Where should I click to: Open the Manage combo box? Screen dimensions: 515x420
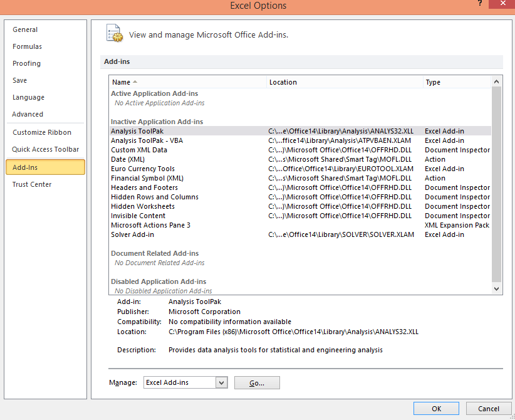[x=185, y=382]
